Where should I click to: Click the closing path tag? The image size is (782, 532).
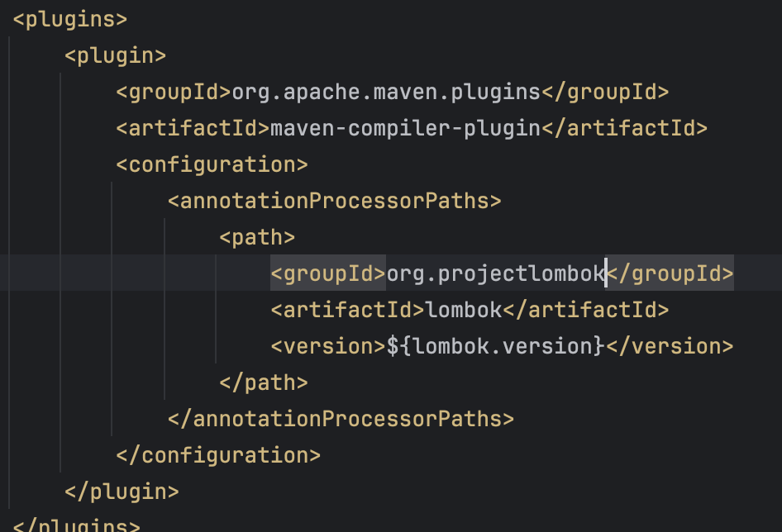pyautogui.click(x=264, y=383)
